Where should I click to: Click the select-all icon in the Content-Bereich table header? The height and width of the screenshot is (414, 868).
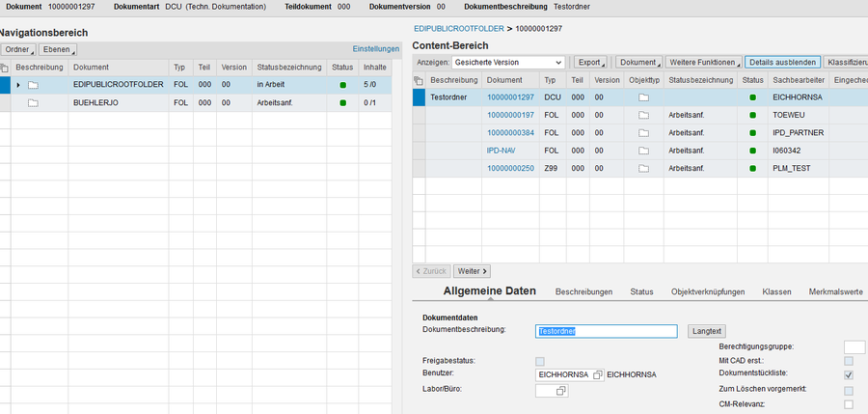[419, 79]
